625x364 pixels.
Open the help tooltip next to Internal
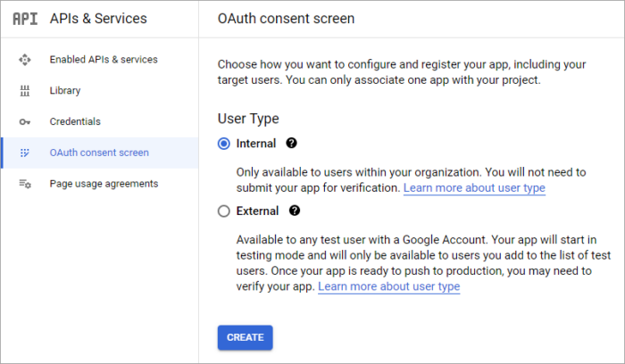(291, 143)
